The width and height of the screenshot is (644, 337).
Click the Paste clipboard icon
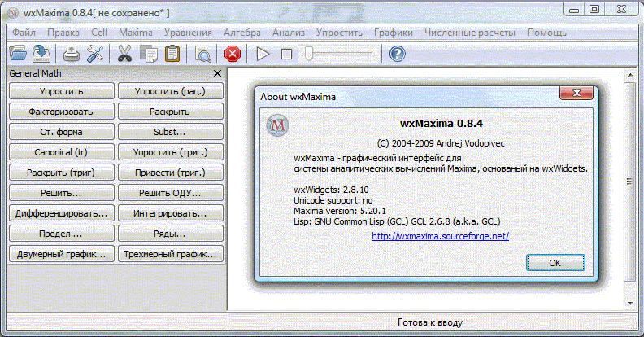[x=172, y=54]
